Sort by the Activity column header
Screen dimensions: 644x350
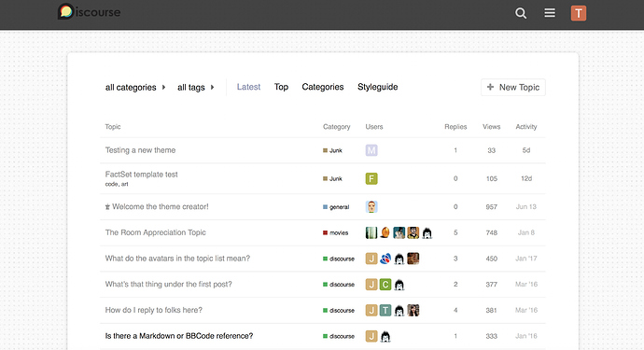(x=526, y=127)
